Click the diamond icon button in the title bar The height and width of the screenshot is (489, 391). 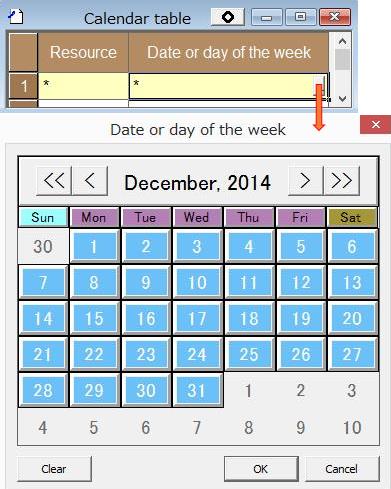tap(228, 17)
